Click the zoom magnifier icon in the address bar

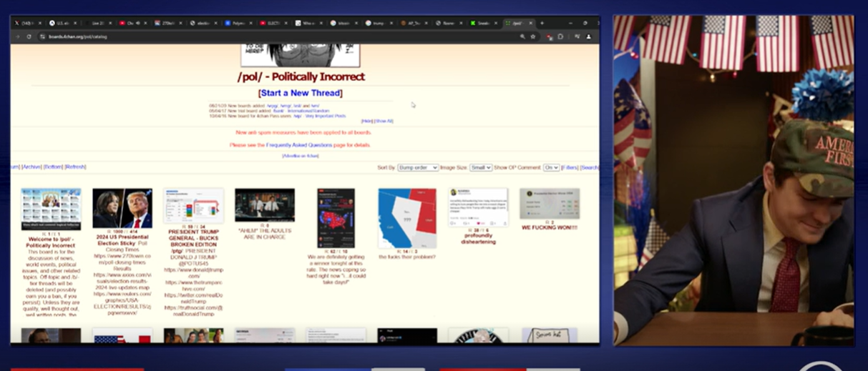tap(522, 36)
